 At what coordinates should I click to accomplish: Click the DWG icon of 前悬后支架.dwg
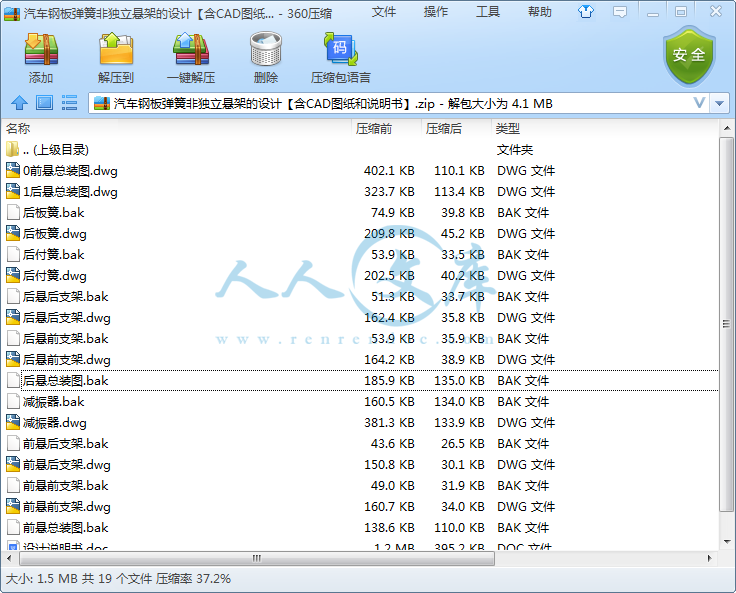point(13,464)
